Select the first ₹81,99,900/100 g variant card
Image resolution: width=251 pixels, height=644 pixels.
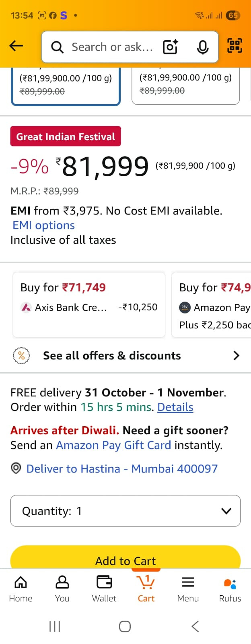coord(66,85)
